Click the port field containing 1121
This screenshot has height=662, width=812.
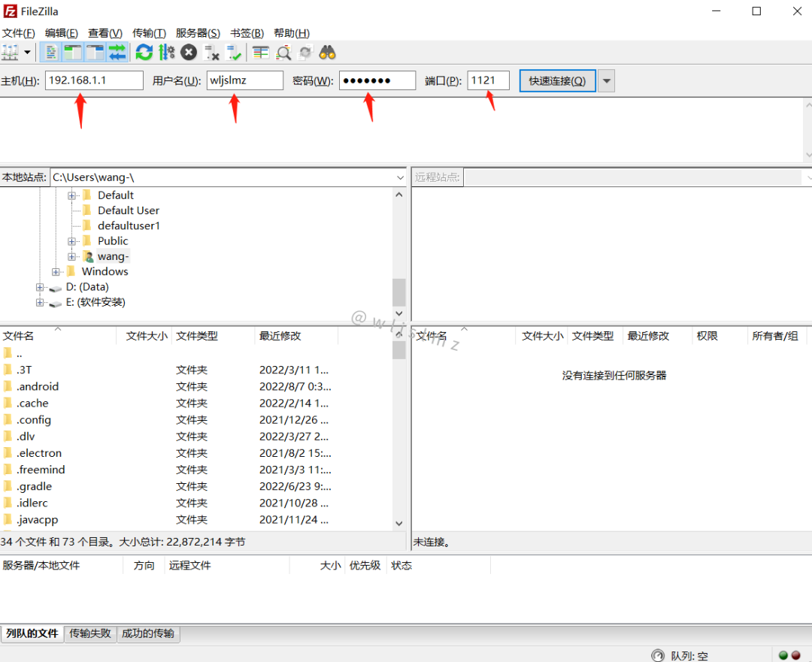[x=489, y=80]
